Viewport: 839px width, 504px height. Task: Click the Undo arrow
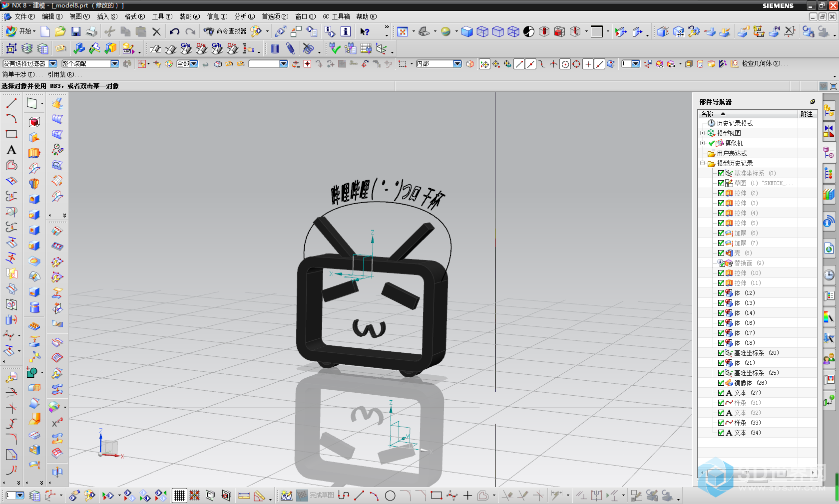(174, 31)
